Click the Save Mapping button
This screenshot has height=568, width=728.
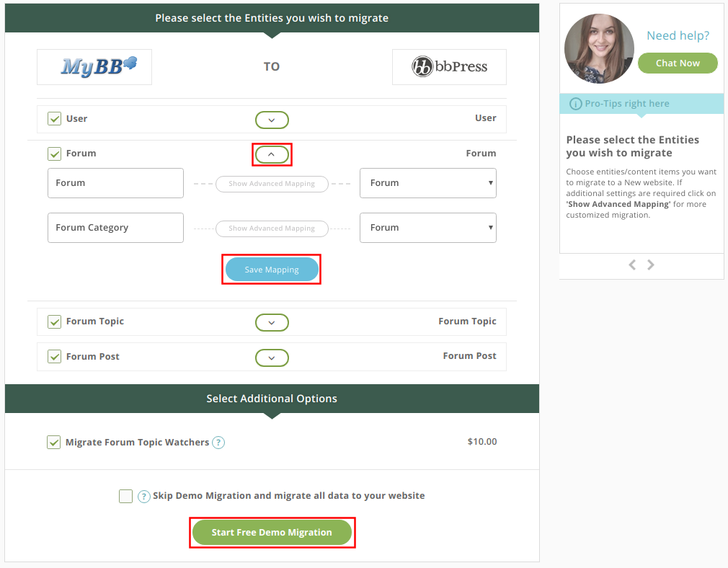pyautogui.click(x=272, y=270)
